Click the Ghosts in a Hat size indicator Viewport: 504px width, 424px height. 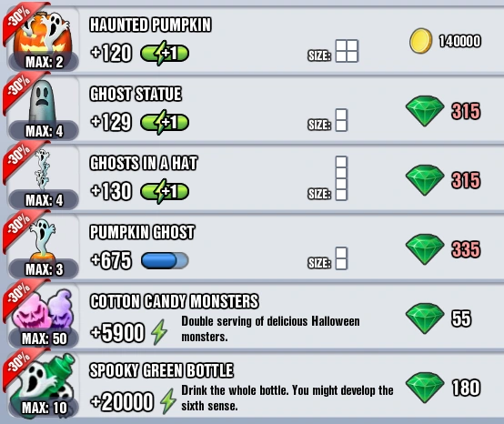341,178
